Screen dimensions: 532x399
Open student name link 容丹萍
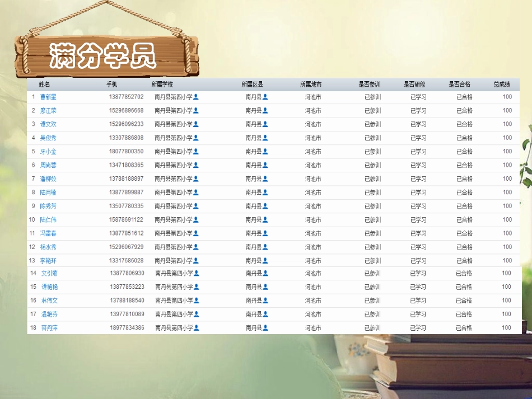pyautogui.click(x=49, y=328)
